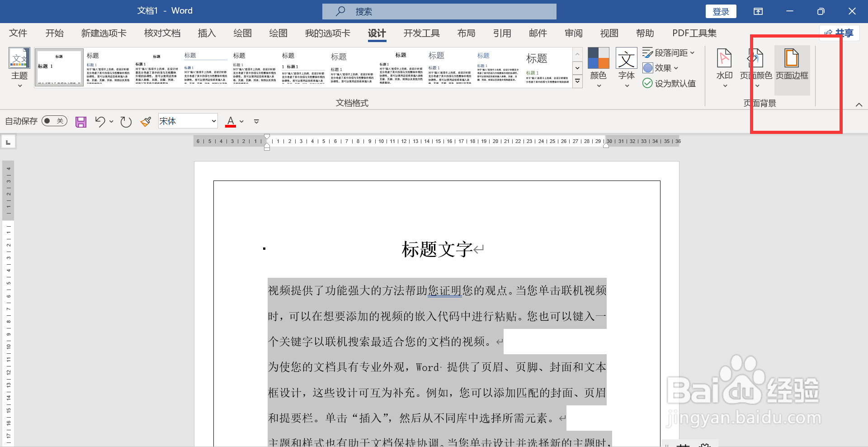Click in the search (搜索) box
Viewport: 868px width, 447px height.
click(439, 11)
